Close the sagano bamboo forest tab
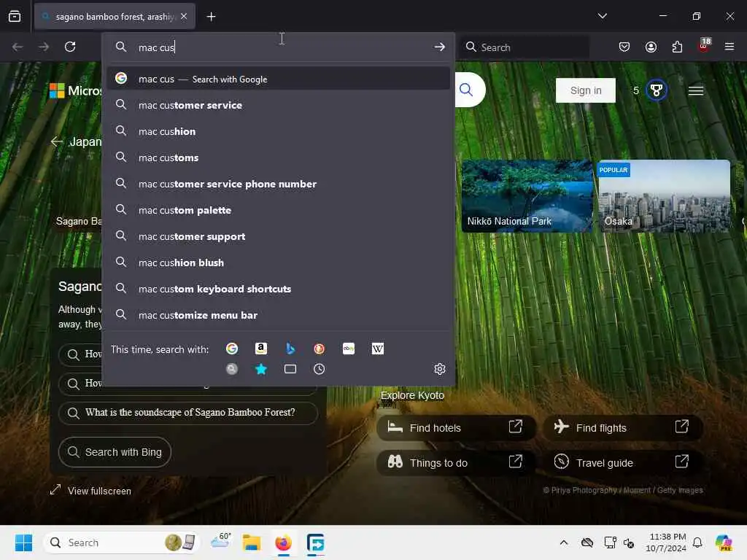 pos(184,17)
